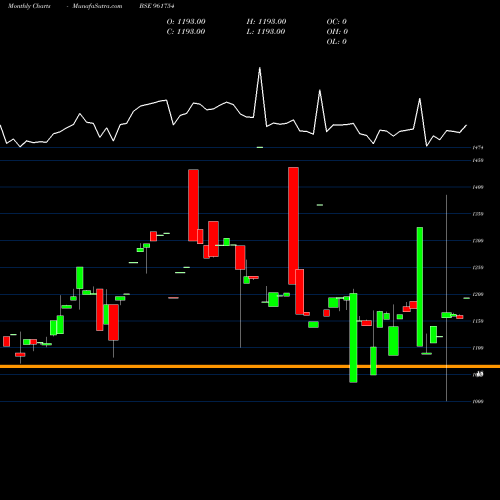
Task: Click the "OL: 0" reading
Action: [x=337, y=42]
